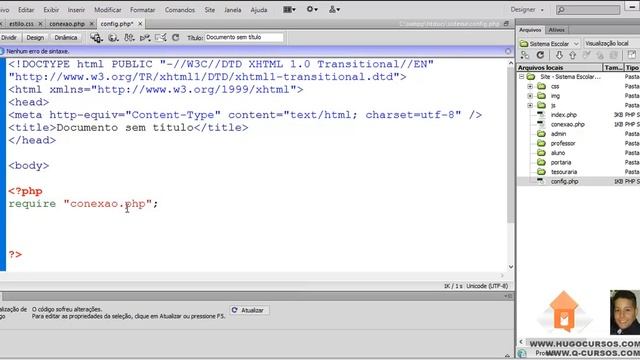Close the config.php tab
The height and width of the screenshot is (360, 640).
140,24
